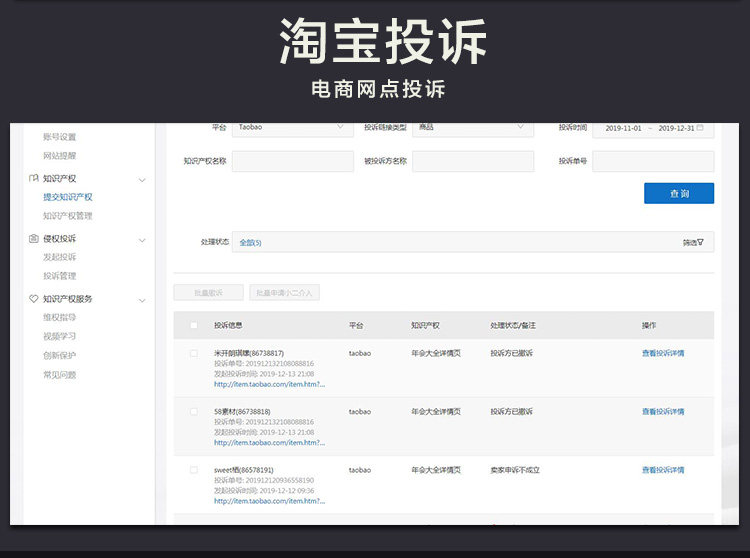Check the row for sweet栖(86578191)

(194, 470)
